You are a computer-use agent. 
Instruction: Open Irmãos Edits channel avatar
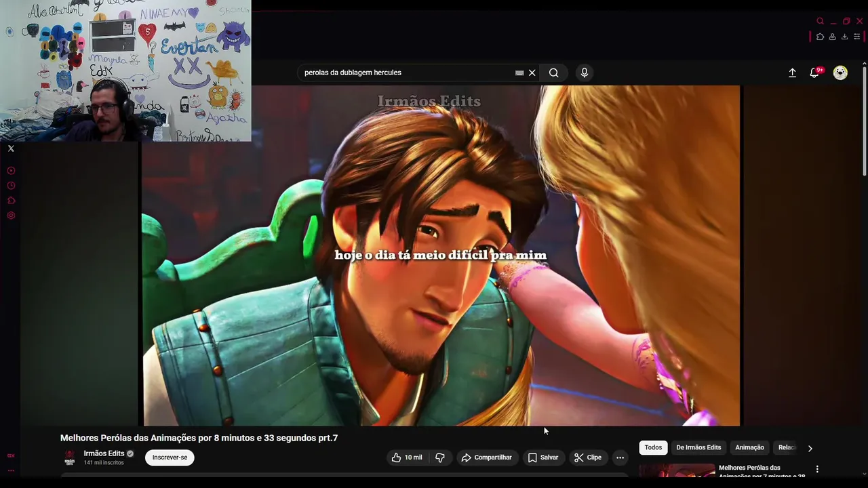pos(70,457)
